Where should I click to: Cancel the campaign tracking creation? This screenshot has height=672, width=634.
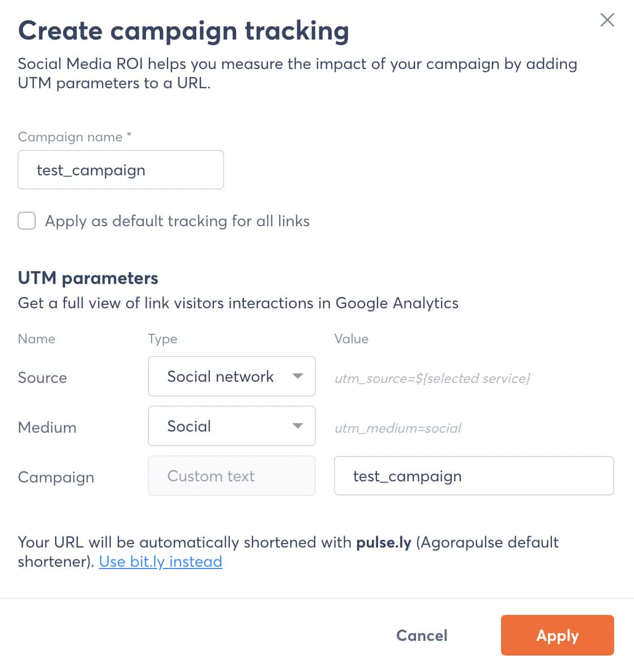click(422, 635)
